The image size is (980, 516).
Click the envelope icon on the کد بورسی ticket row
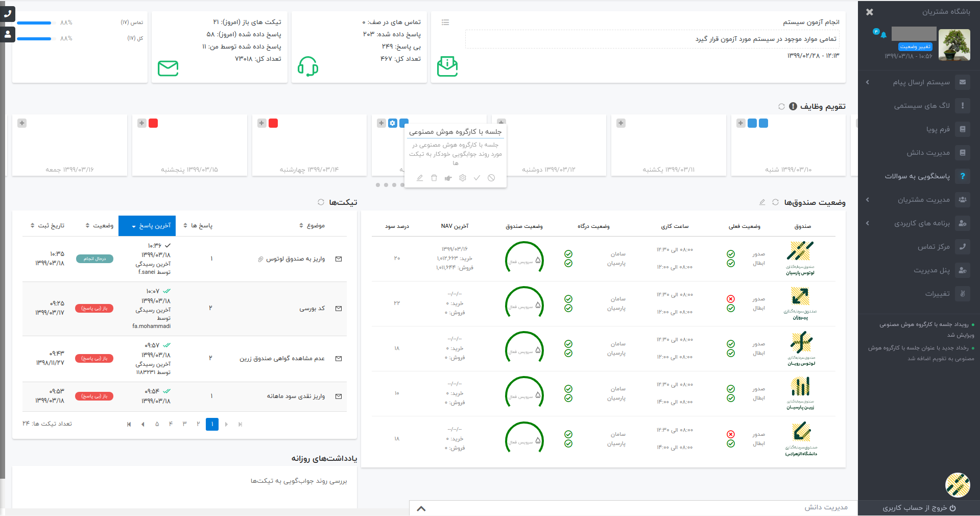[x=339, y=309]
